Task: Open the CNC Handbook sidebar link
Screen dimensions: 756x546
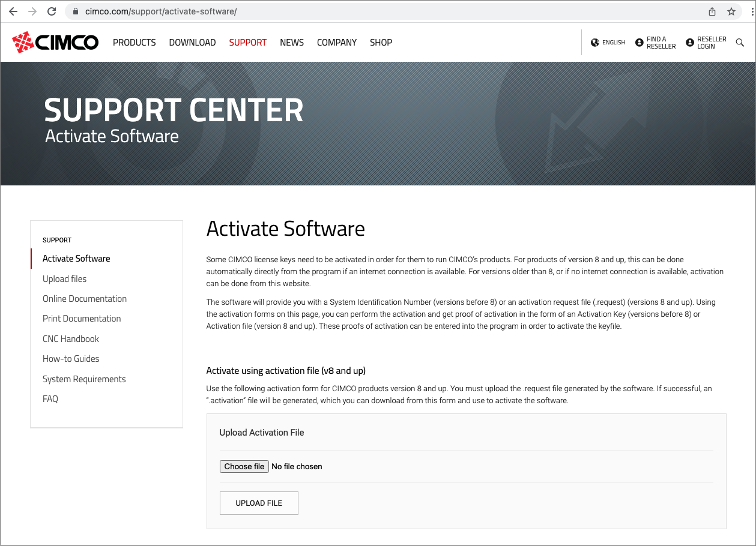Action: pos(70,338)
